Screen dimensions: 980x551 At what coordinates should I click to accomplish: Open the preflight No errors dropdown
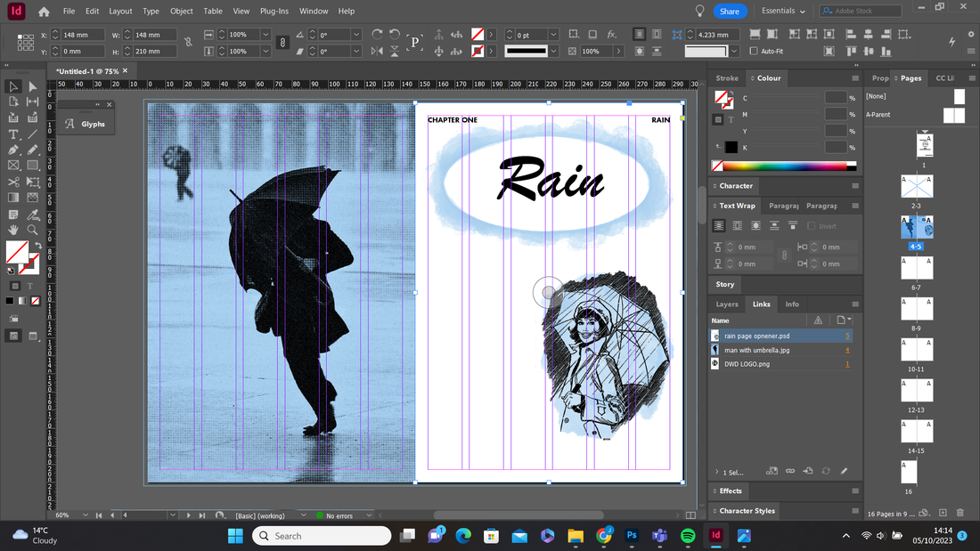pos(369,515)
